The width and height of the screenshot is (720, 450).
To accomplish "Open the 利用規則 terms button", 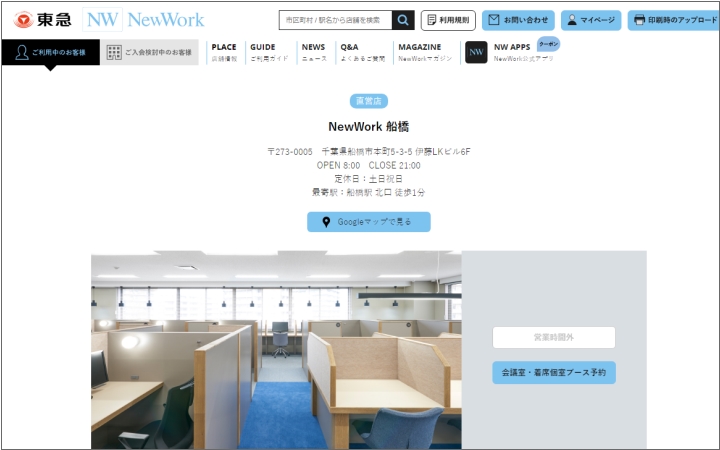I will coord(448,20).
